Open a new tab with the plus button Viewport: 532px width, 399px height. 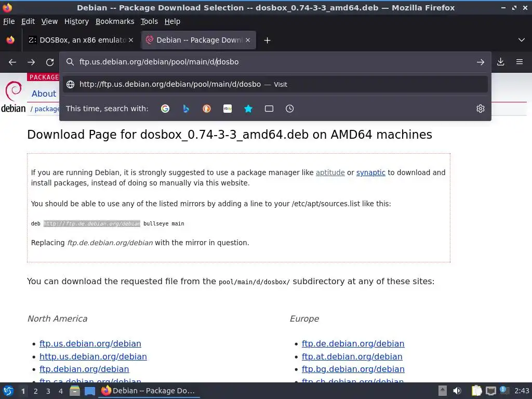tap(268, 41)
